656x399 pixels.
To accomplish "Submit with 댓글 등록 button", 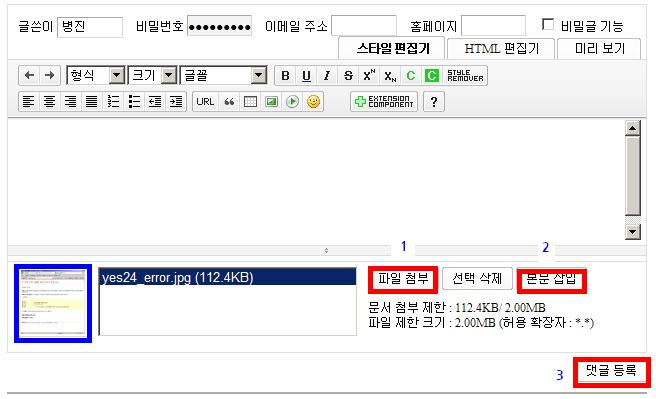I will point(611,371).
